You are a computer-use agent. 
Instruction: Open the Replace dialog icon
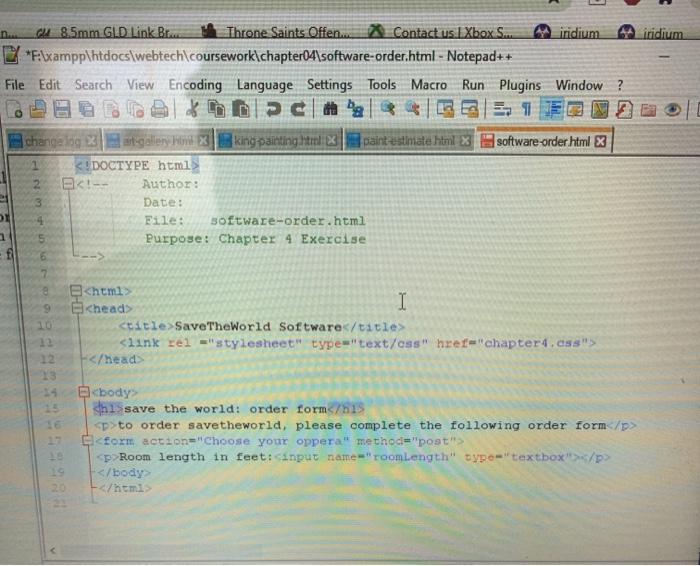tap(355, 109)
